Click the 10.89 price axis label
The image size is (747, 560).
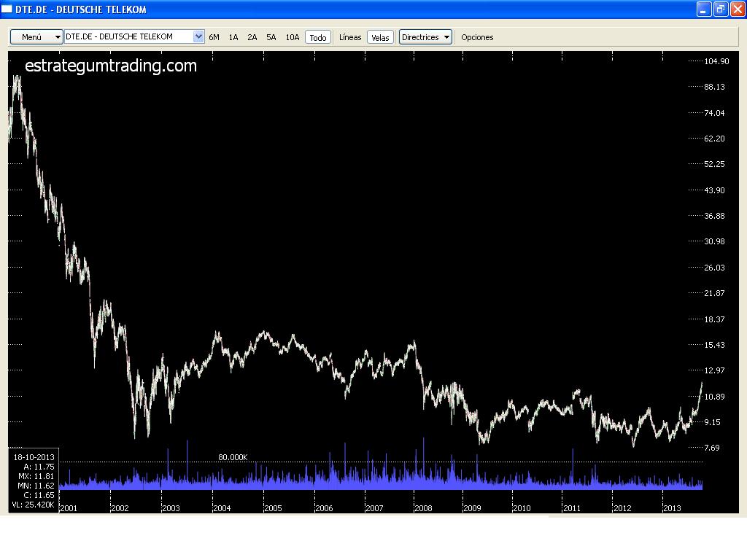click(714, 396)
